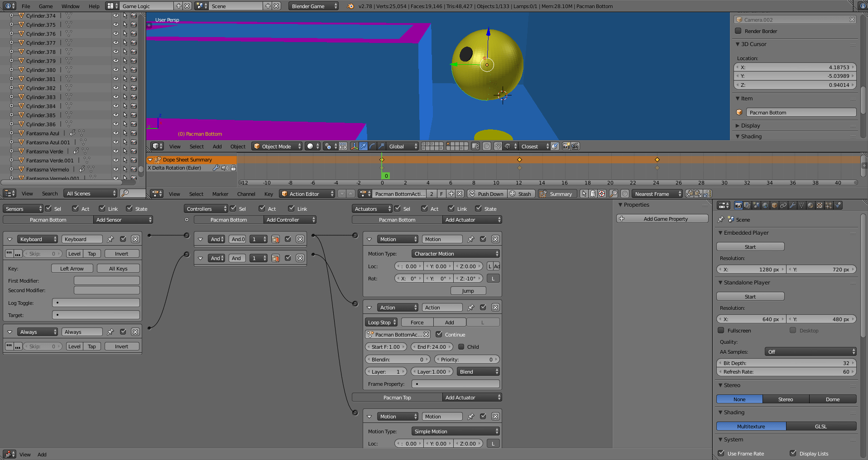Viewport: 868px width, 460px height.
Task: Click the Jump button in Motion actuator
Action: pyautogui.click(x=468, y=291)
